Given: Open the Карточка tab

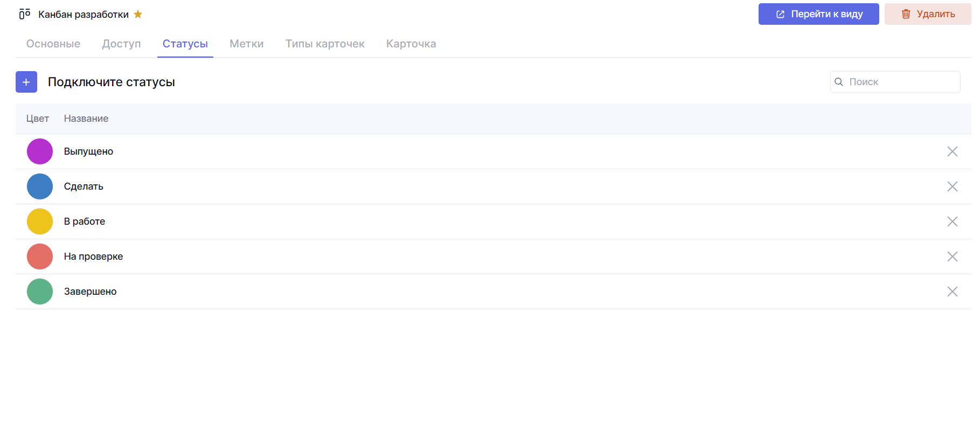Looking at the screenshot, I should coord(411,44).
